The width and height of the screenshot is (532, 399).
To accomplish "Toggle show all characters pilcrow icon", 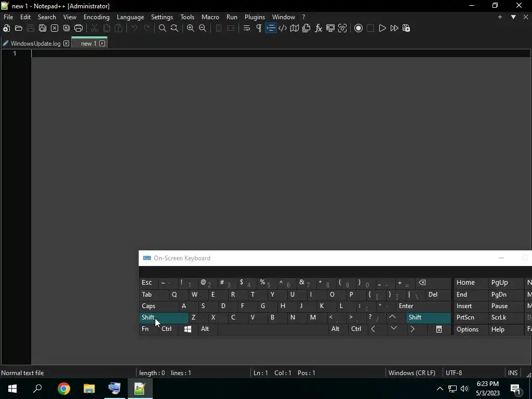I will [259, 28].
